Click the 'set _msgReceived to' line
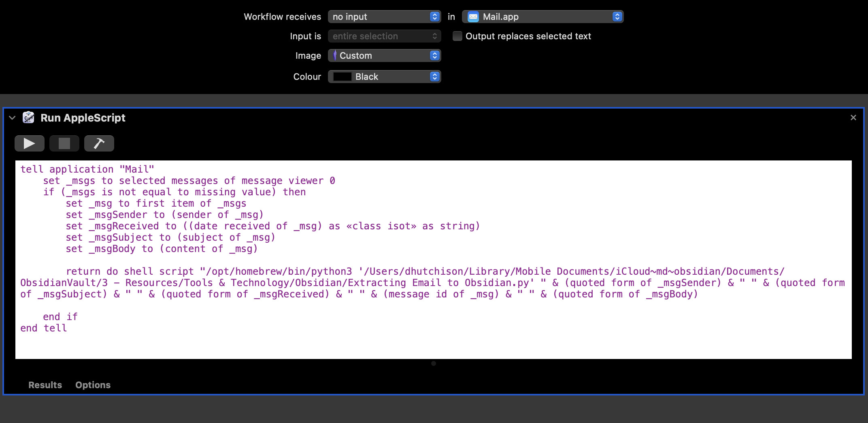Screen dimensions: 868x423 click(273, 226)
